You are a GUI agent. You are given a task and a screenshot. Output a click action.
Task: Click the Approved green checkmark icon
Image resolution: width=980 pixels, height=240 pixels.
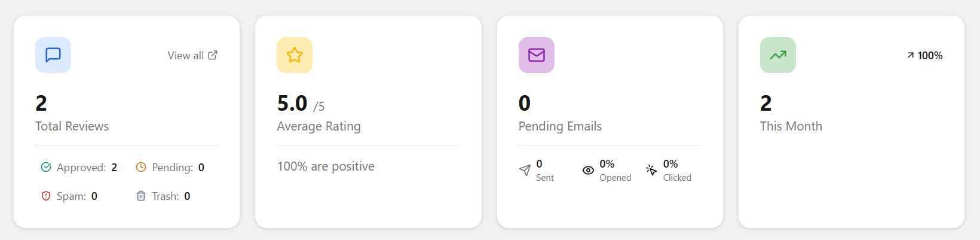click(x=46, y=167)
